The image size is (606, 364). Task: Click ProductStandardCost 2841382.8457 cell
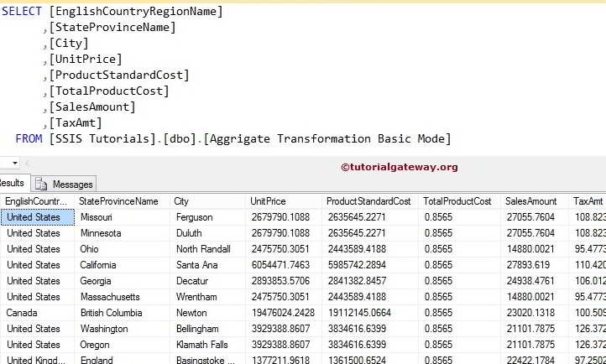click(x=369, y=281)
